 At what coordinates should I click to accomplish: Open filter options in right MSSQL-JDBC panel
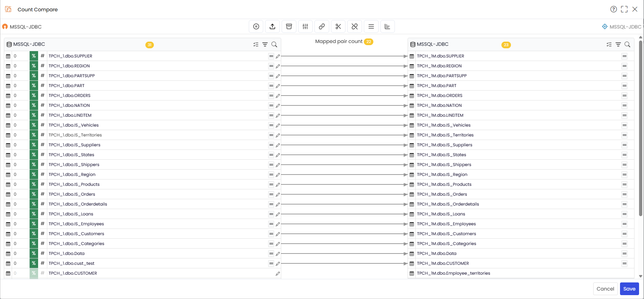(618, 44)
